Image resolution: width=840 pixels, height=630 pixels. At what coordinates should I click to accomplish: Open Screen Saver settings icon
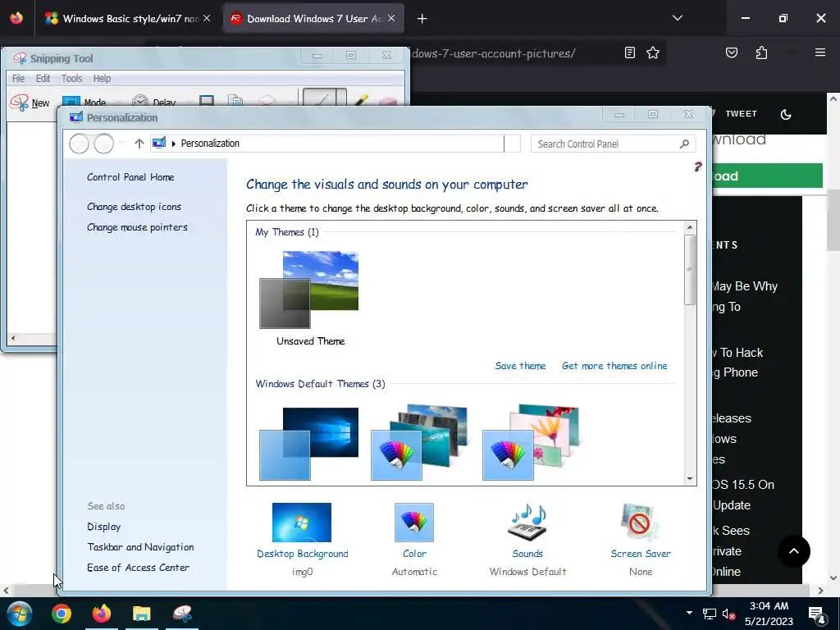click(x=640, y=523)
